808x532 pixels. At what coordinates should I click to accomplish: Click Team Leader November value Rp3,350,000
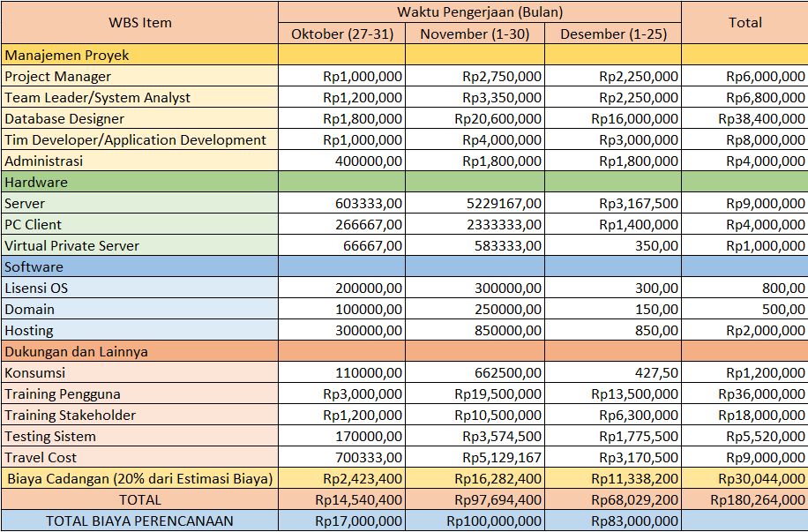coord(475,97)
